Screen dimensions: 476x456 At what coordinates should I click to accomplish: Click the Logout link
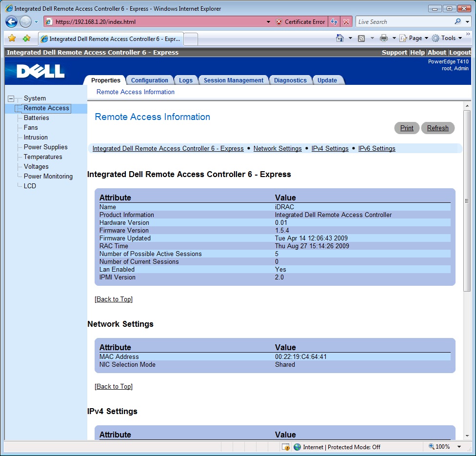(x=460, y=52)
